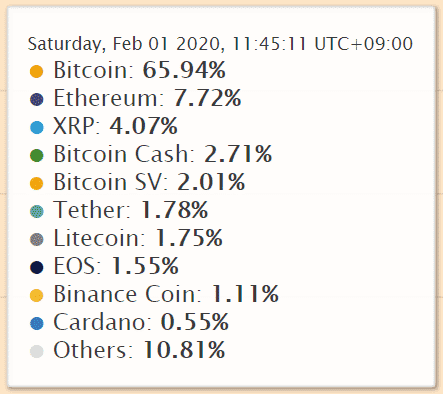Click the Bitcoin Cash 2.71% label
This screenshot has width=443, height=394.
coord(163,154)
